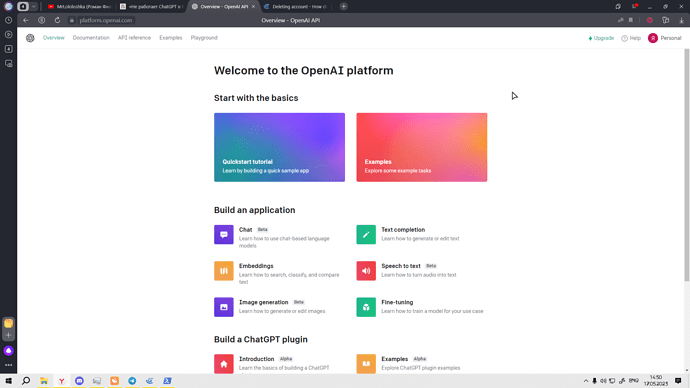Click the bookmark icon in the address bar

631,20
